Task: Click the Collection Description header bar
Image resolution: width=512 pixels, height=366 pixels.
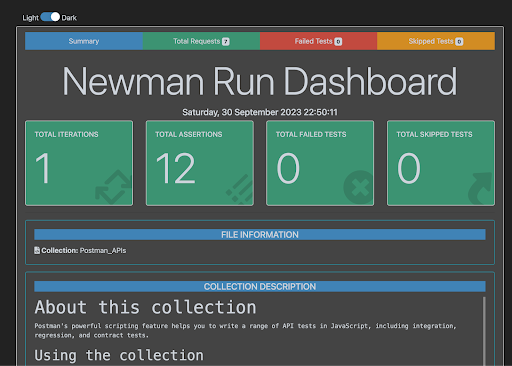Action: tap(260, 287)
